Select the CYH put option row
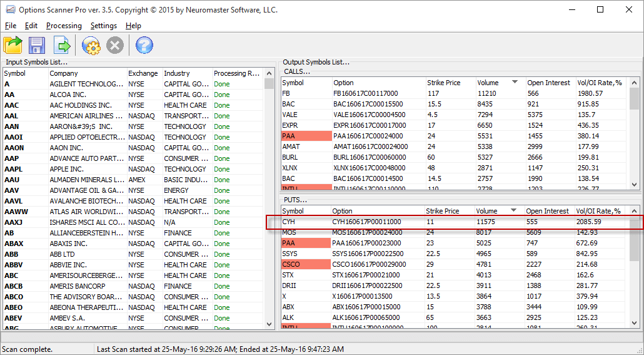 click(x=455, y=222)
